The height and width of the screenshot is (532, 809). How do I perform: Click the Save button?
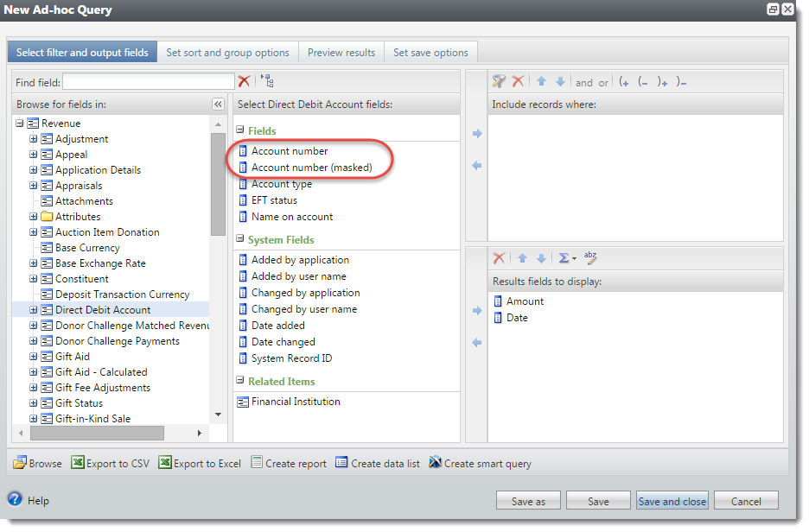(598, 501)
